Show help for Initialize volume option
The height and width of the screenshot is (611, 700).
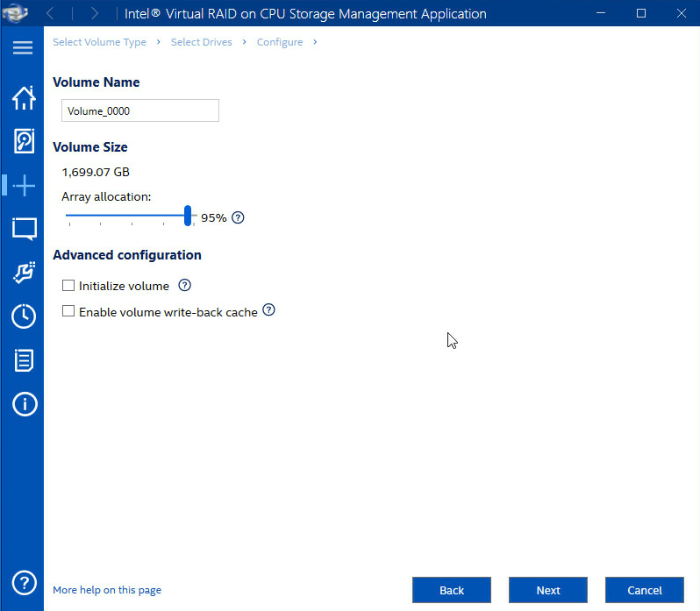pyautogui.click(x=184, y=285)
